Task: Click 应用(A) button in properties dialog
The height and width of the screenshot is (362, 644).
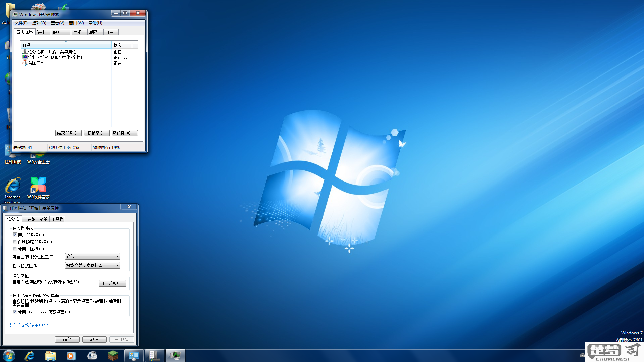Action: 121,340
